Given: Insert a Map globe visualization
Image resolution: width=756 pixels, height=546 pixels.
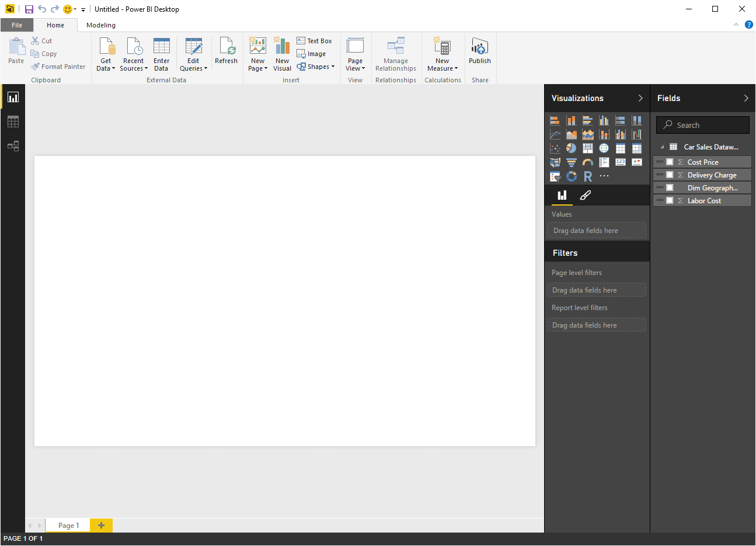Looking at the screenshot, I should click(x=604, y=148).
